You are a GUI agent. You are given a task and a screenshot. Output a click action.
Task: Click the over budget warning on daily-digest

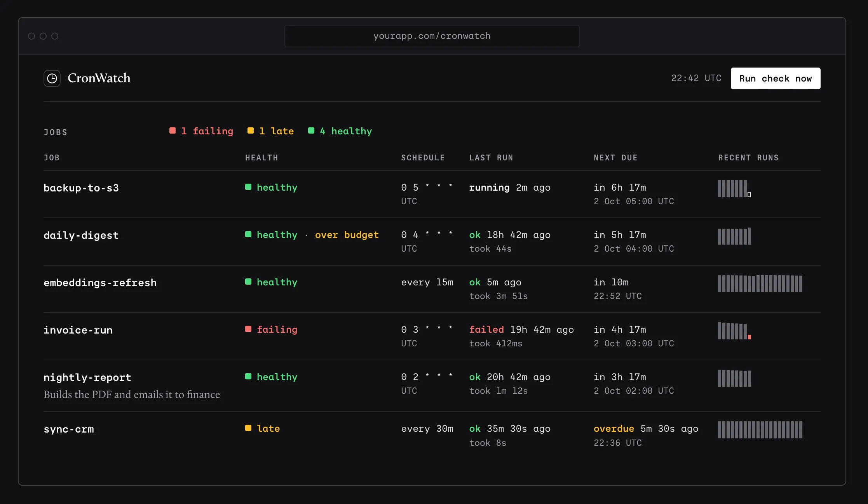point(347,235)
